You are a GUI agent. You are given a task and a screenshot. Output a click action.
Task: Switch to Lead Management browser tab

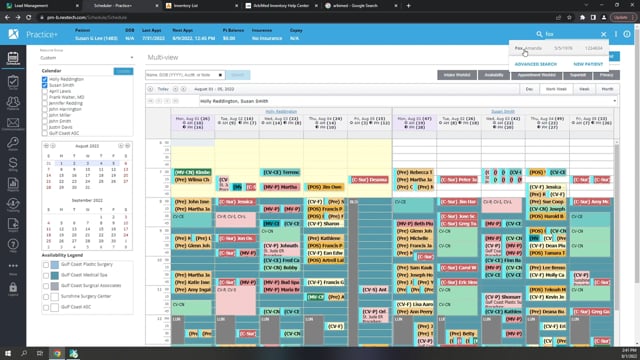tap(41, 6)
